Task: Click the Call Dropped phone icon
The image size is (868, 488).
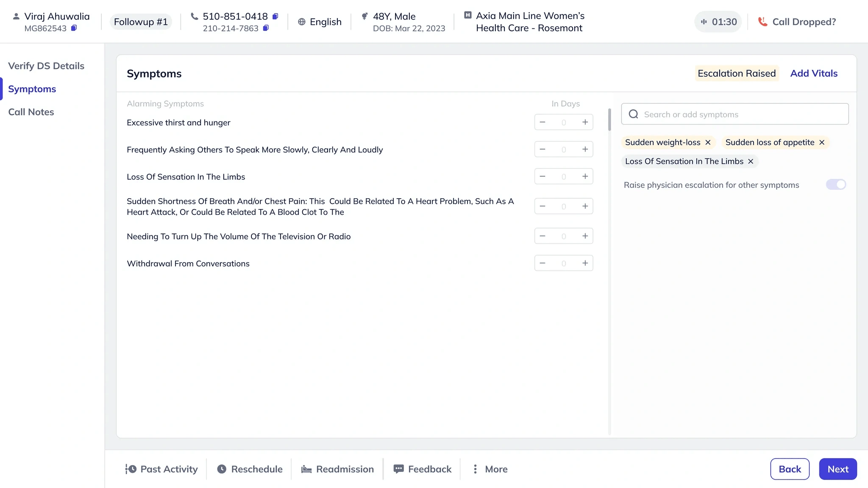Action: pyautogui.click(x=762, y=22)
